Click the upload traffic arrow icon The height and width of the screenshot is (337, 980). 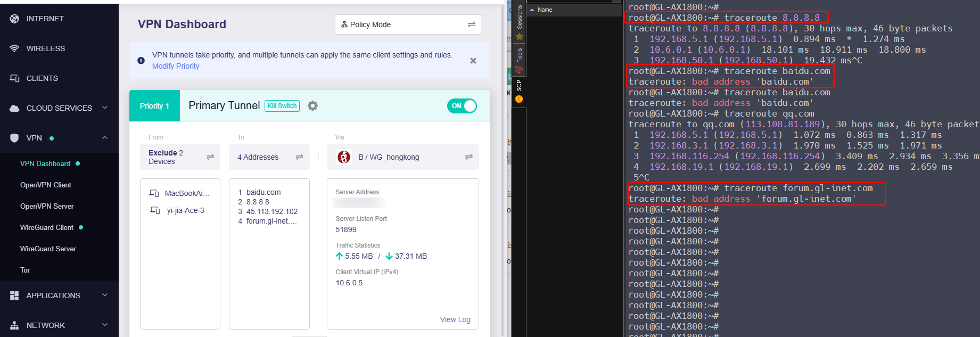(x=339, y=256)
